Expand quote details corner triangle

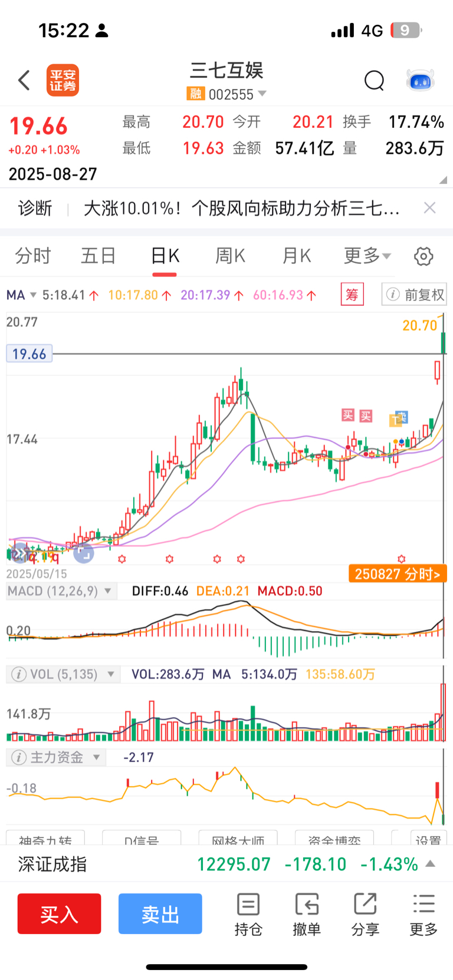(443, 180)
